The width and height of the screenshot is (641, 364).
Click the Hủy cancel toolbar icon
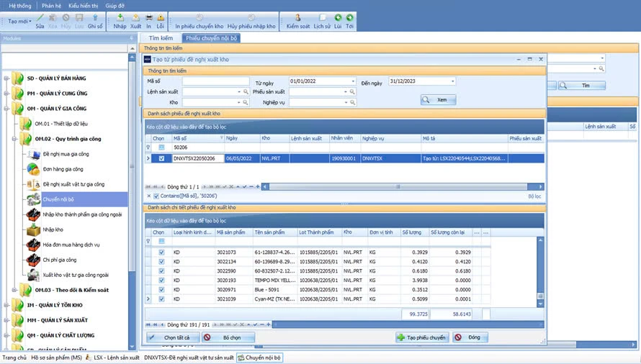pos(66,17)
